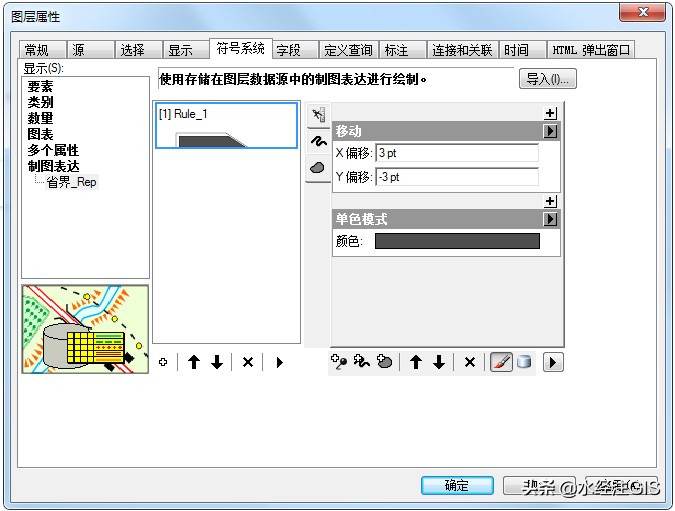Select 类别 in the display list
This screenshot has height=511, width=675.
[40, 102]
